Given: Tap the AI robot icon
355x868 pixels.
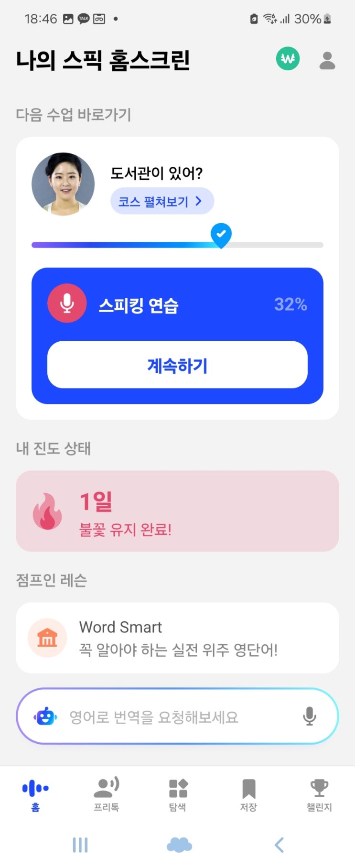Looking at the screenshot, I should coord(45,716).
